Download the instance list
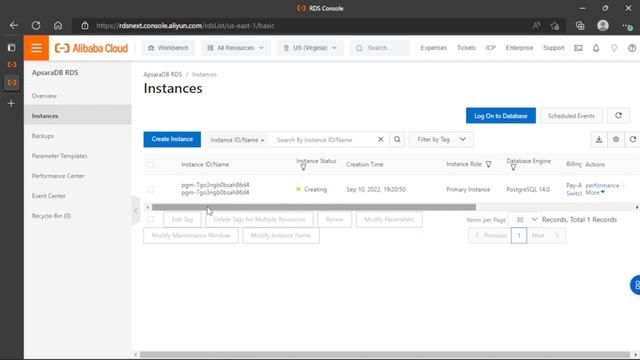 tap(599, 140)
